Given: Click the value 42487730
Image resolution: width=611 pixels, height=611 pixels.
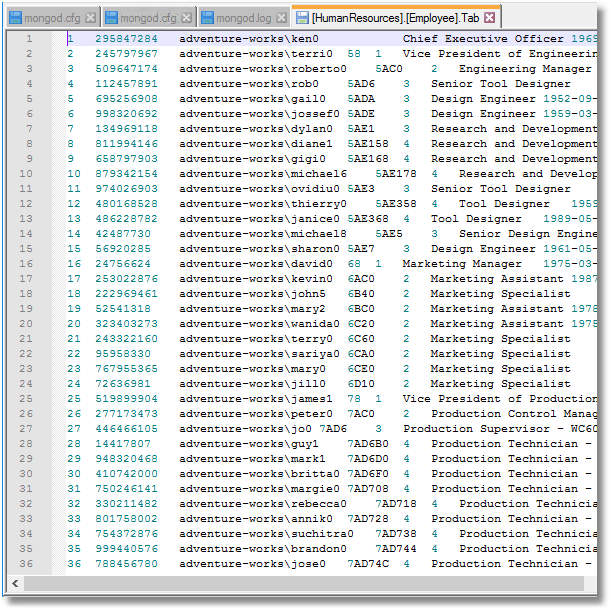Looking at the screenshot, I should [x=123, y=234].
